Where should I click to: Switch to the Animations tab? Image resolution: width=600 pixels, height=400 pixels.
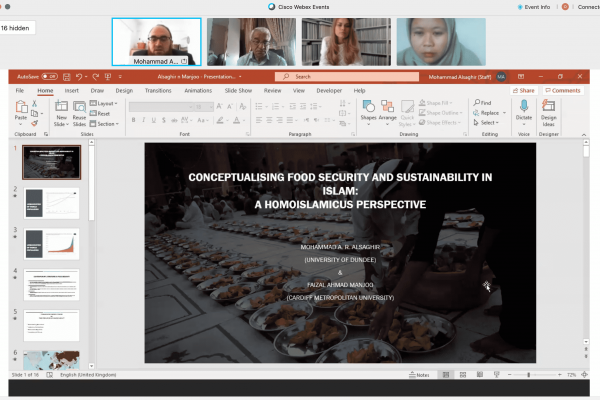pos(198,91)
